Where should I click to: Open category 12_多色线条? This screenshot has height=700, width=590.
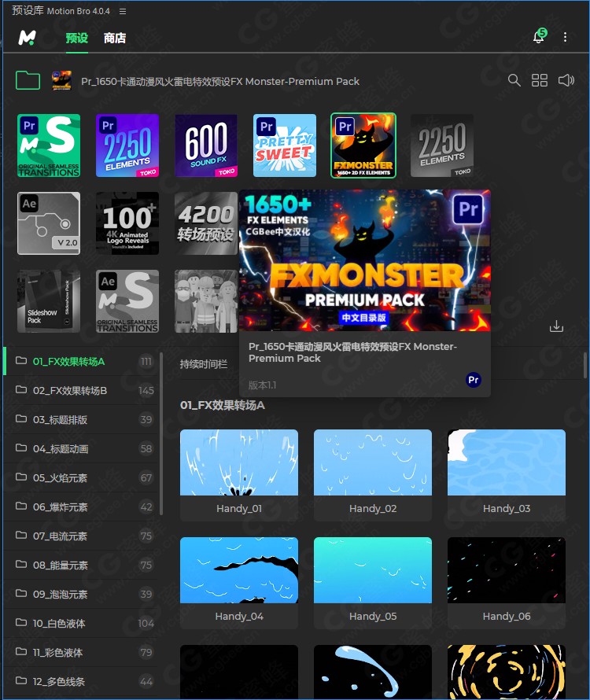click(x=81, y=682)
